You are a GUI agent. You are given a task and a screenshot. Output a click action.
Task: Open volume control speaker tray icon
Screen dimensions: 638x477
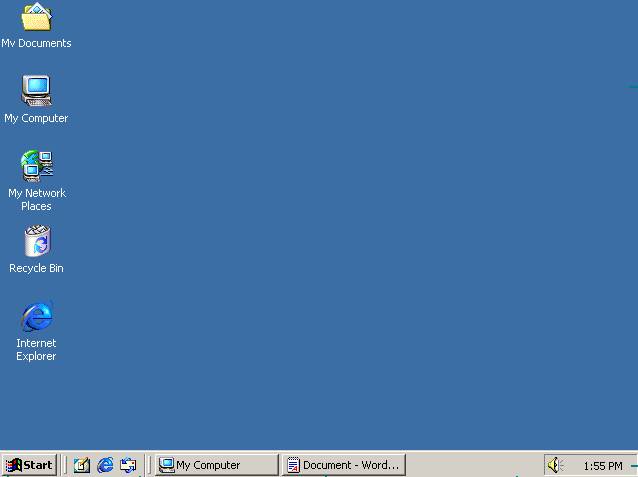click(x=555, y=465)
